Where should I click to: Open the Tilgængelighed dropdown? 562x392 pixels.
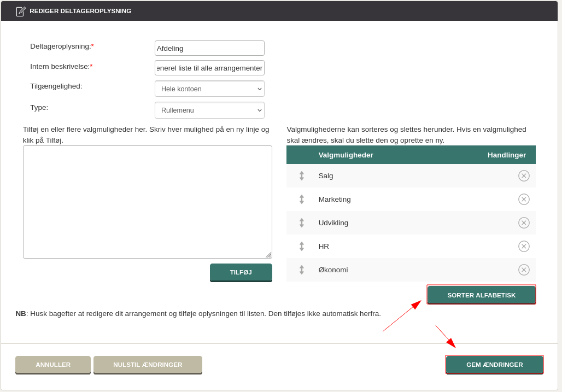[x=209, y=89]
